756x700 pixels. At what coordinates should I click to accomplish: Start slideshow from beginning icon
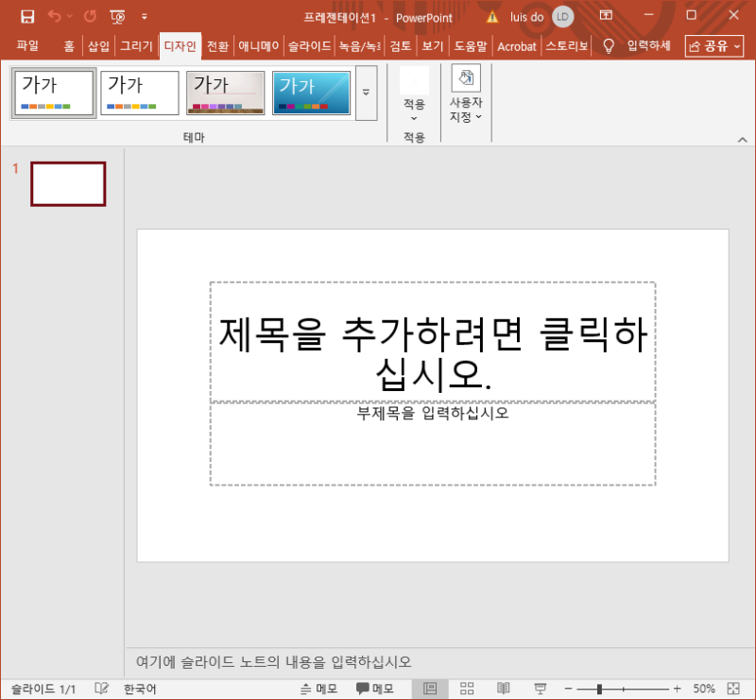117,17
